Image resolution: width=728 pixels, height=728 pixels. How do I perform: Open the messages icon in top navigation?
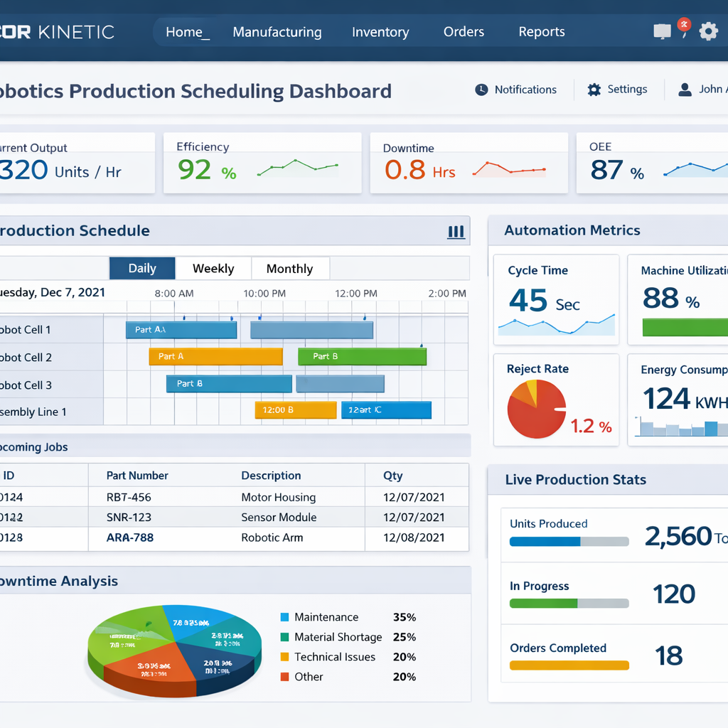pyautogui.click(x=662, y=31)
